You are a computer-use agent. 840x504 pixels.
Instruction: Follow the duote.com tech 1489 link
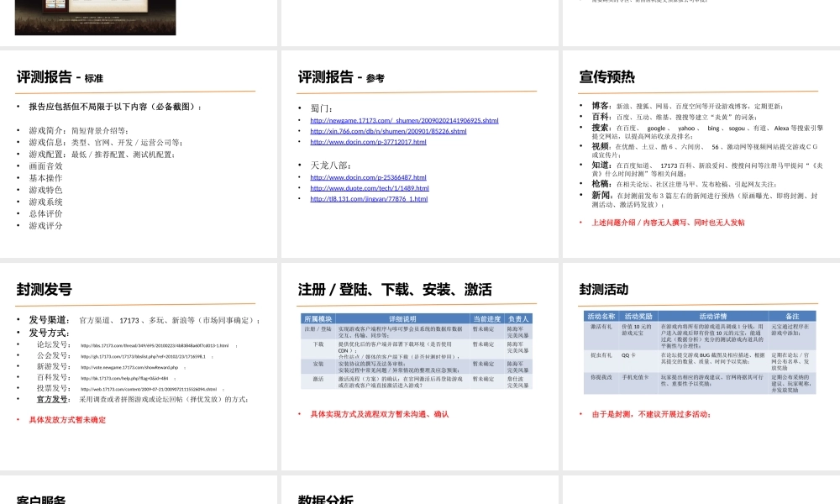click(369, 188)
